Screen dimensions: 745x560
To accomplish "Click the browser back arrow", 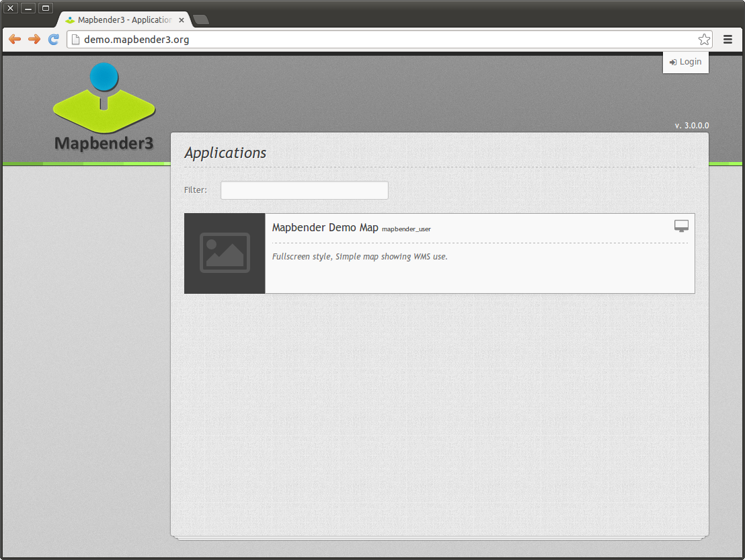I will [15, 40].
